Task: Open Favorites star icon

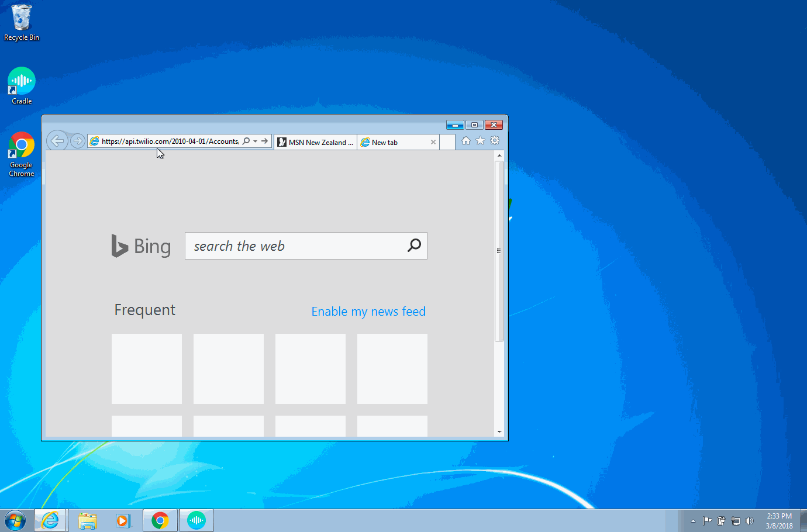Action: click(480, 141)
